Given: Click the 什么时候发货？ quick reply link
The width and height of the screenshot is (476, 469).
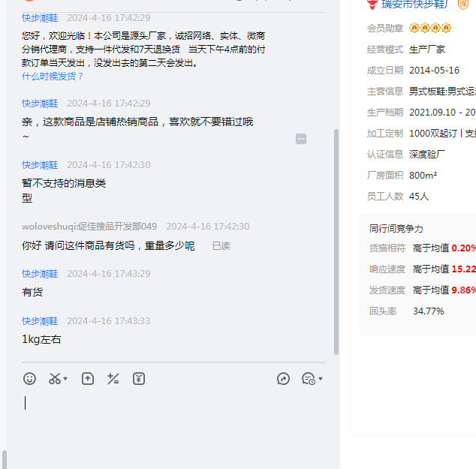Looking at the screenshot, I should (x=53, y=77).
